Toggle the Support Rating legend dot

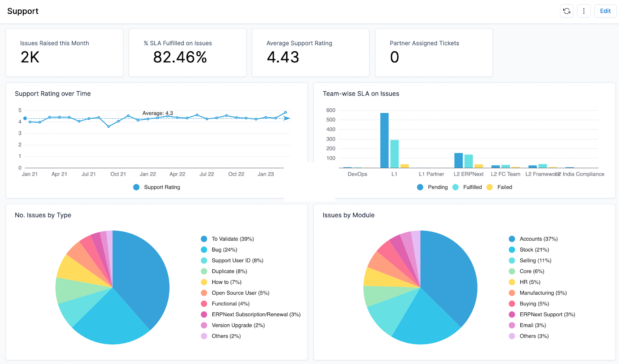(136, 187)
